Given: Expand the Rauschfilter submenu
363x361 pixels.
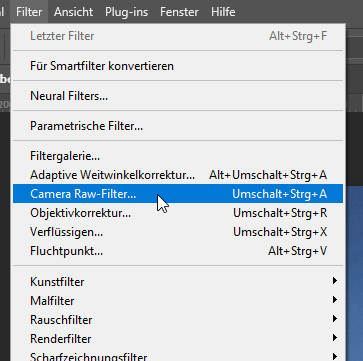Looking at the screenshot, I should [x=178, y=320].
